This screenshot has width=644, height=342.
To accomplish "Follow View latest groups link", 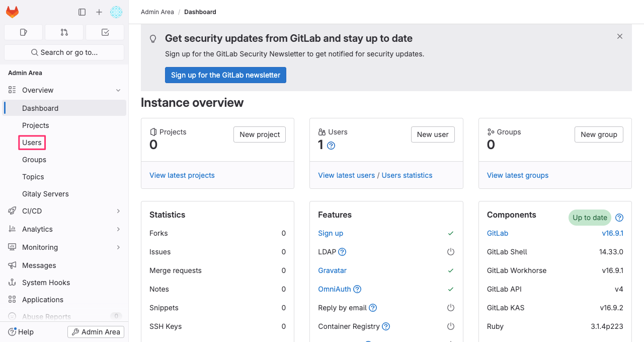I will pyautogui.click(x=518, y=175).
